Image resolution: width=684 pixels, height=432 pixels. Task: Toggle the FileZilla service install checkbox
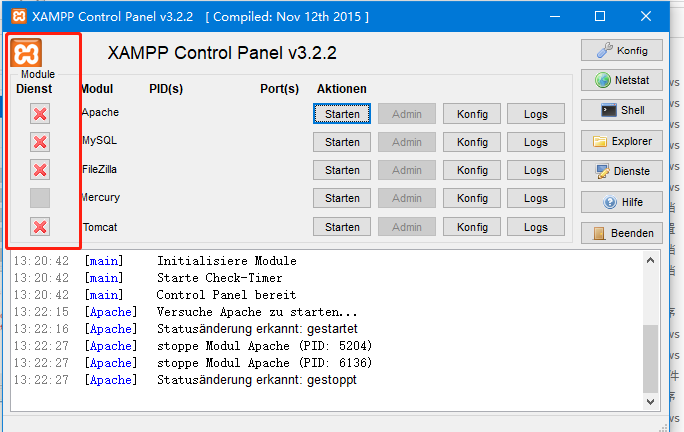point(40,170)
